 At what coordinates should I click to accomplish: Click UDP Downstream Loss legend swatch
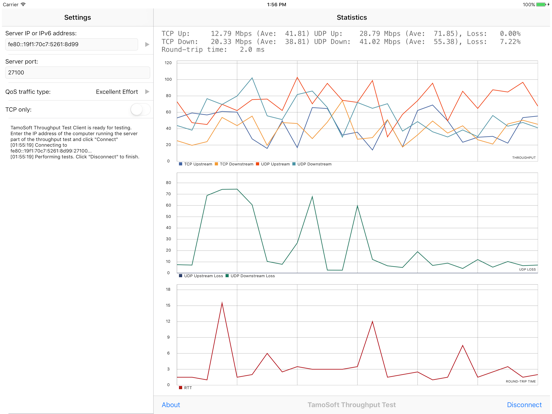[x=227, y=276]
